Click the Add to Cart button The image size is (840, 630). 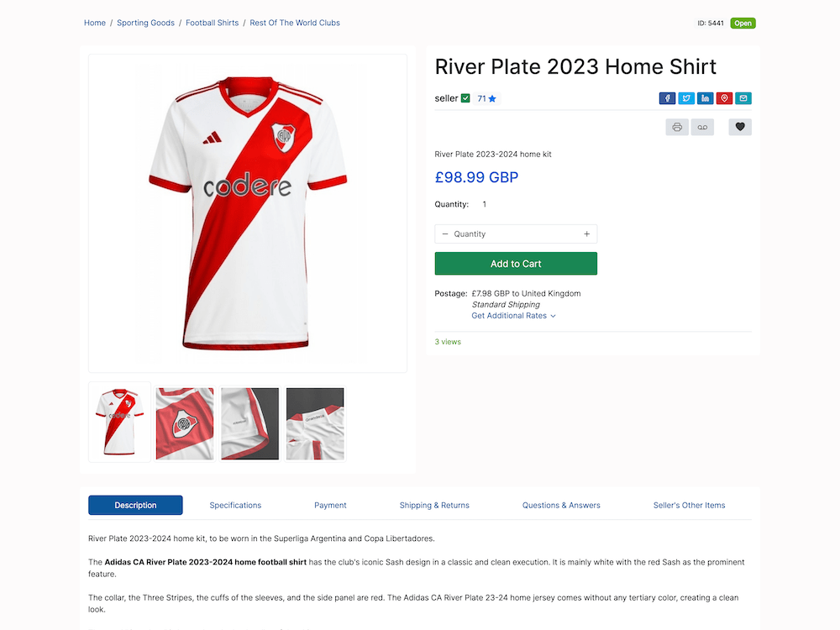click(516, 264)
